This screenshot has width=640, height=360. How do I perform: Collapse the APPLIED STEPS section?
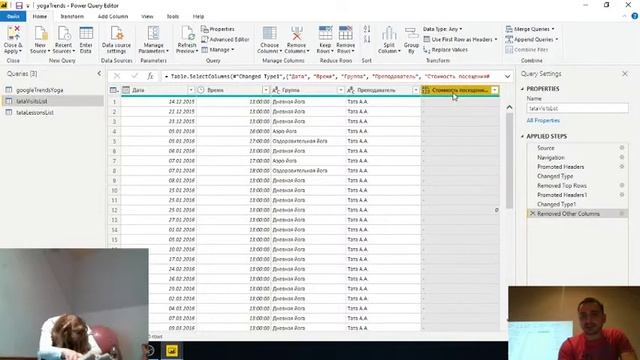pyautogui.click(x=522, y=136)
